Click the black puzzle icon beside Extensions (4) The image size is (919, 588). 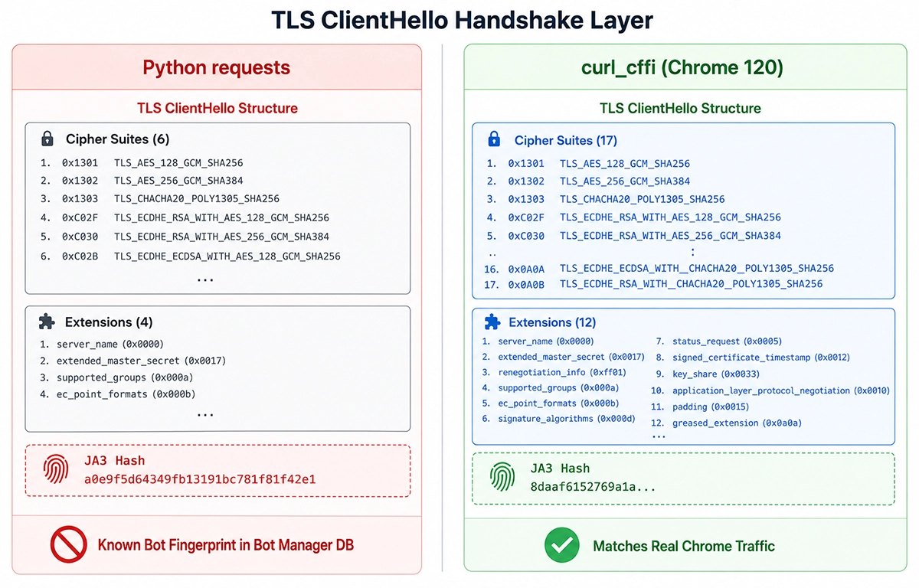pos(47,322)
